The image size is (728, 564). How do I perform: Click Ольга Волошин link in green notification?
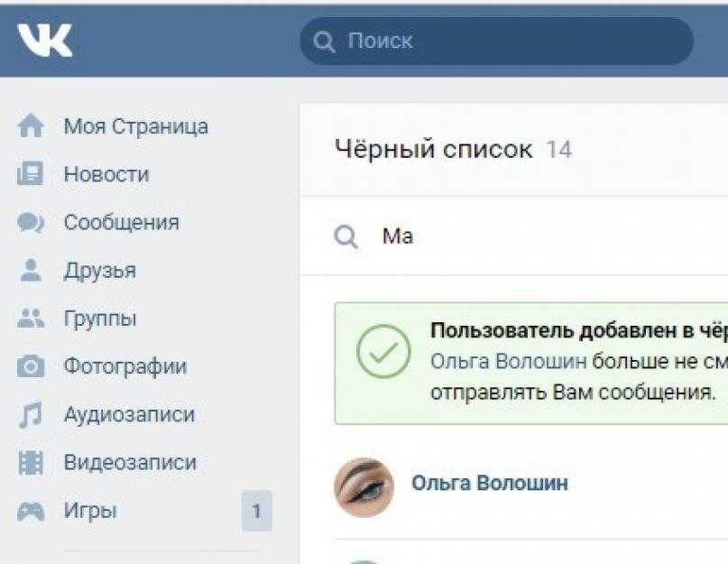509,362
